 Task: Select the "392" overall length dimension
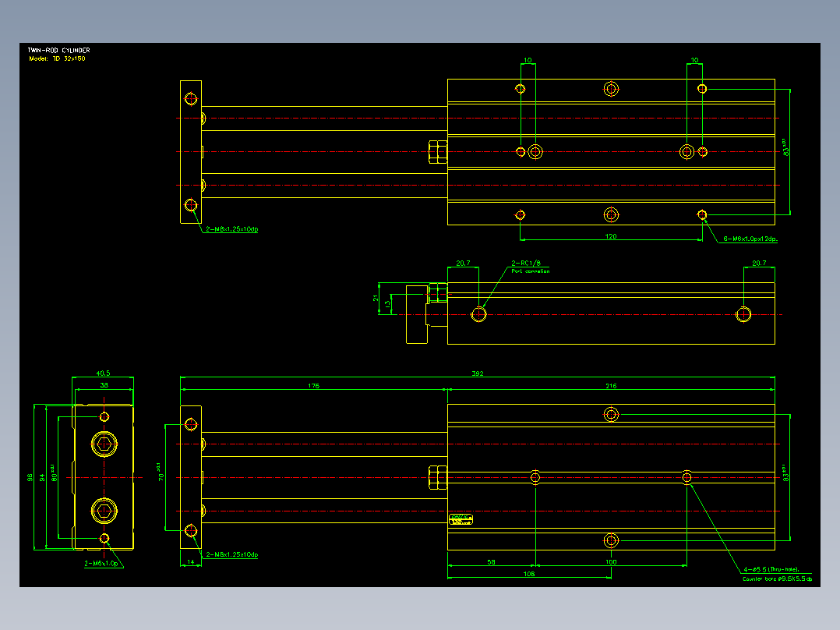click(x=478, y=373)
